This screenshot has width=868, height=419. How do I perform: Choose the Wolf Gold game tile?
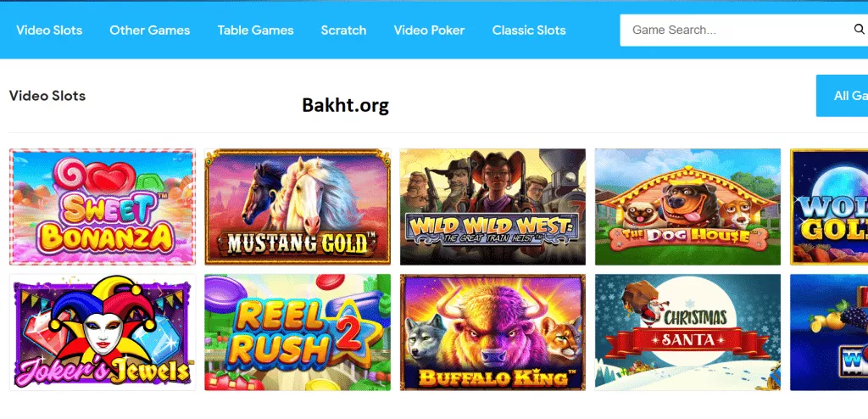(x=829, y=207)
